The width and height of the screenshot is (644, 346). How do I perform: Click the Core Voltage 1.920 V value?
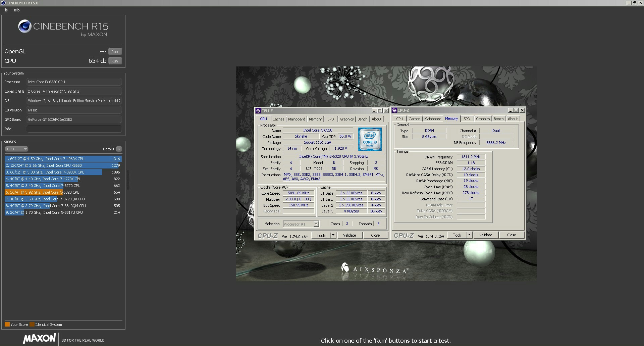tap(341, 149)
